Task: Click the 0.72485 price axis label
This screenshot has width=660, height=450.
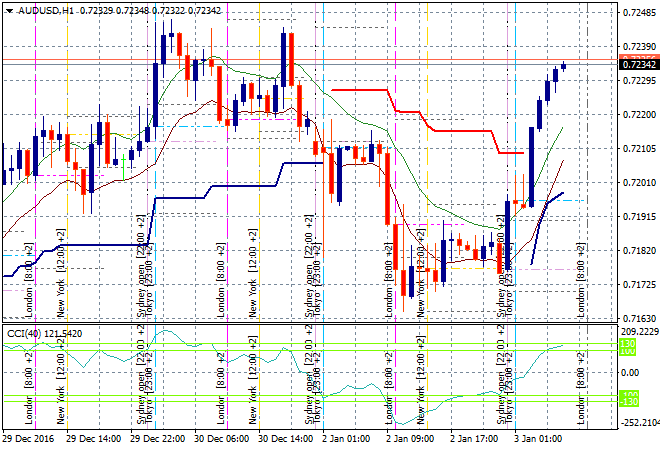Action: pos(639,13)
